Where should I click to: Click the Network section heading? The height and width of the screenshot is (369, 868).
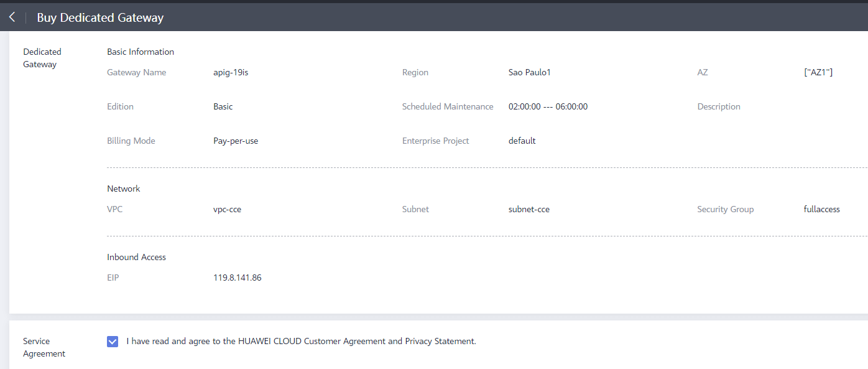pos(124,189)
